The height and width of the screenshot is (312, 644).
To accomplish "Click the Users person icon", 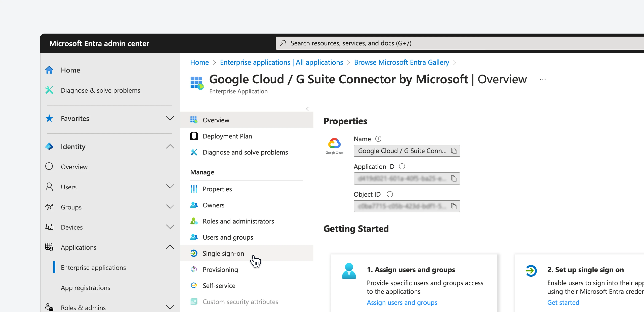I will coord(49,187).
